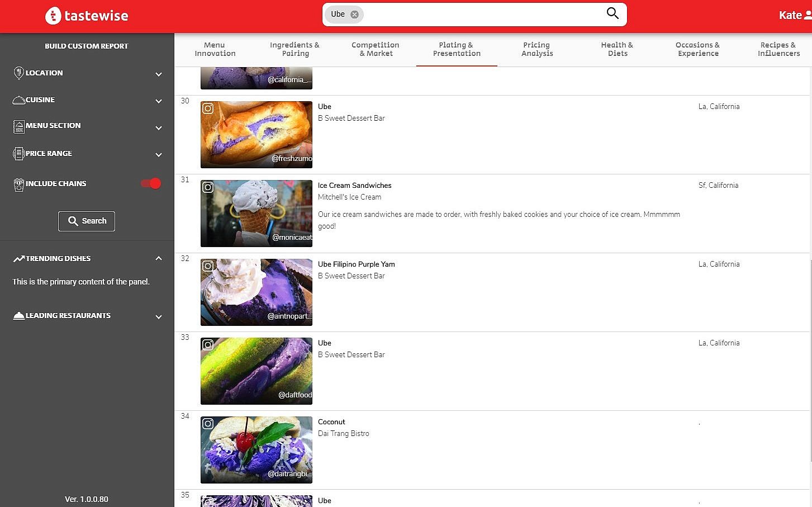This screenshot has height=507, width=812.
Task: Open the Ingredients & Pairing tab
Action: pyautogui.click(x=295, y=49)
